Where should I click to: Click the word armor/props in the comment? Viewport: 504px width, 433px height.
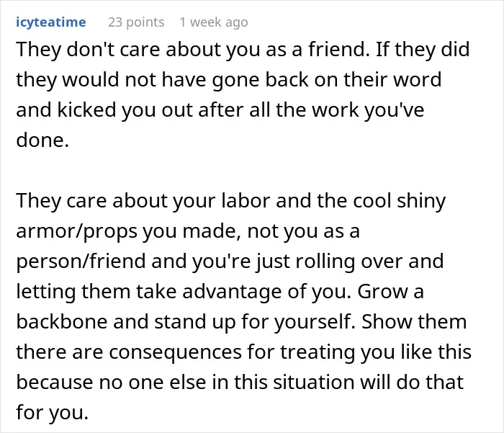77,231
